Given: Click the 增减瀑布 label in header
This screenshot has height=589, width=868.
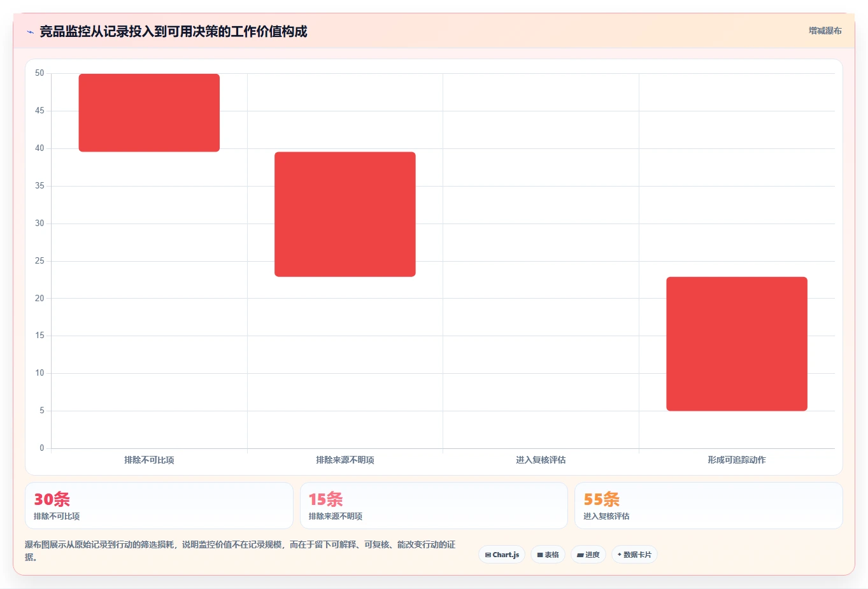Looking at the screenshot, I should [x=825, y=31].
